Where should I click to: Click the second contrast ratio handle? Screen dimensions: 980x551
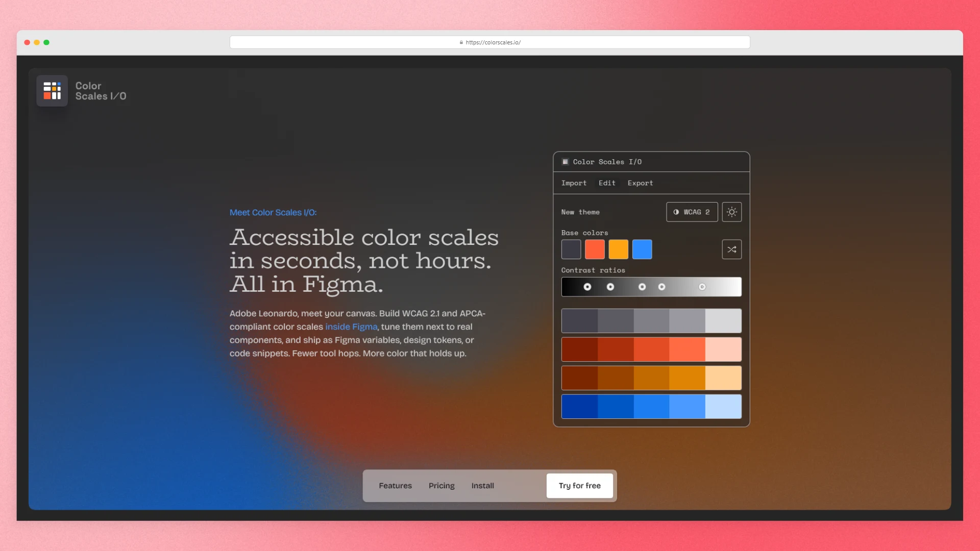point(610,287)
